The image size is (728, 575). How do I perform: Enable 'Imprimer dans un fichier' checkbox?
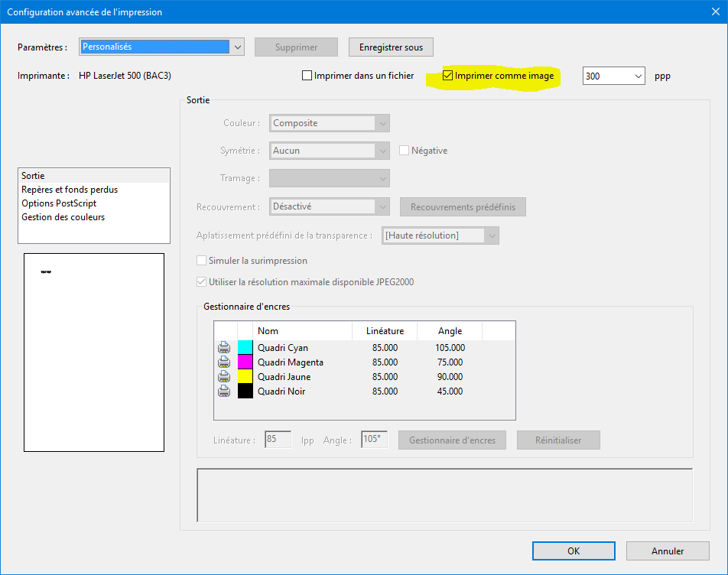click(307, 76)
